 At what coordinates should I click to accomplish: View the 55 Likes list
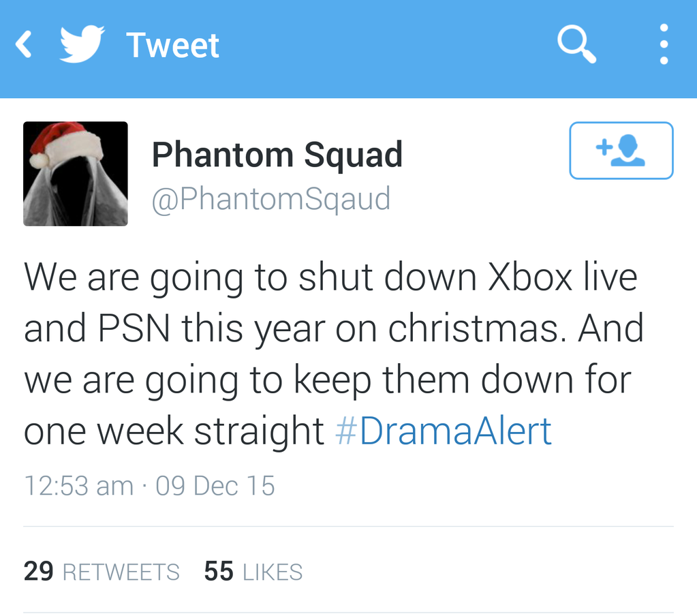253,571
